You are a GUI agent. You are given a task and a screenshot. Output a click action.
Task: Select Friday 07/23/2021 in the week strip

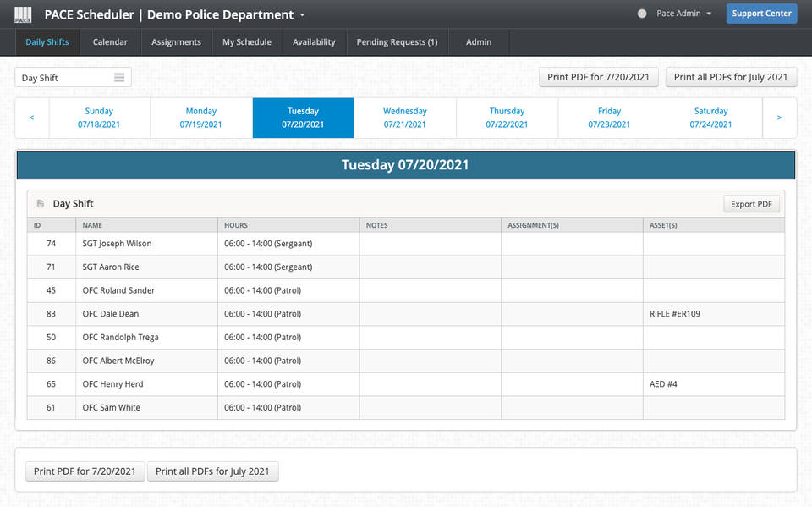tap(609, 118)
